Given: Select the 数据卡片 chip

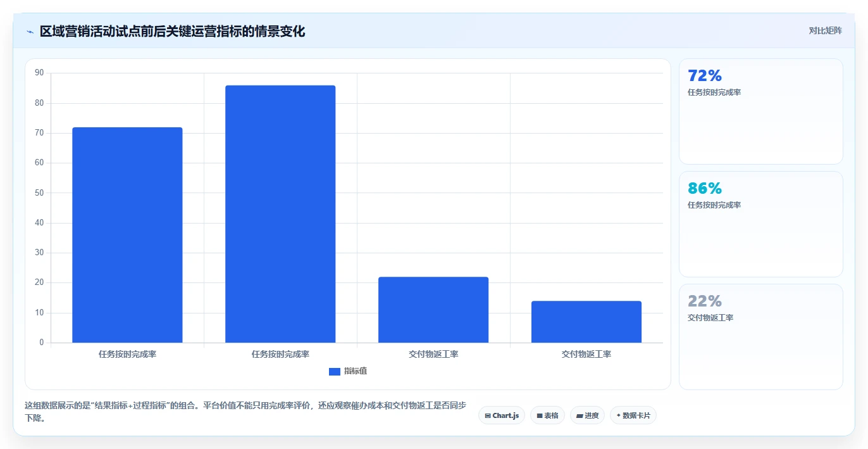Looking at the screenshot, I should [x=633, y=415].
